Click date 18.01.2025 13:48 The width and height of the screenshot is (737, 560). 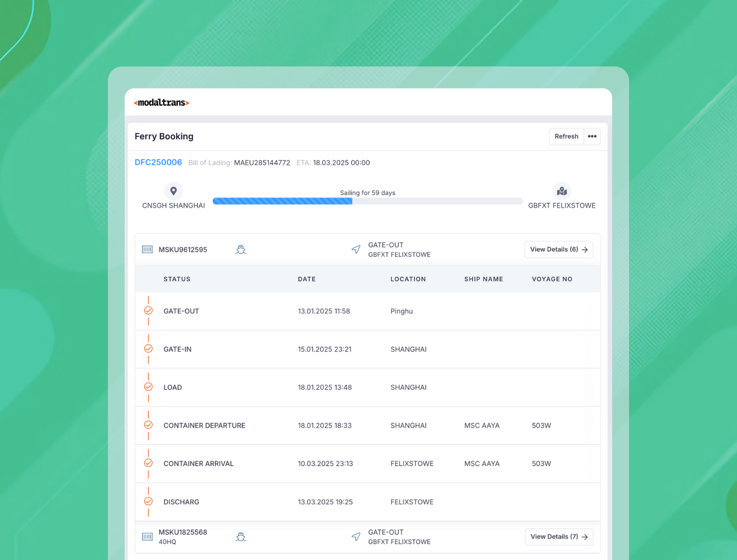tap(325, 387)
